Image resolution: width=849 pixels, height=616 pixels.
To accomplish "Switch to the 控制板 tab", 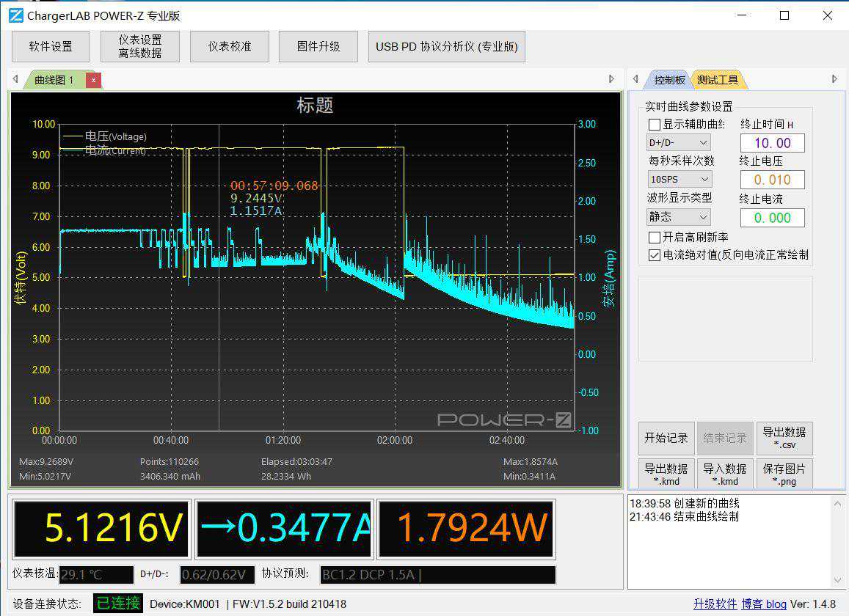I will 669,80.
